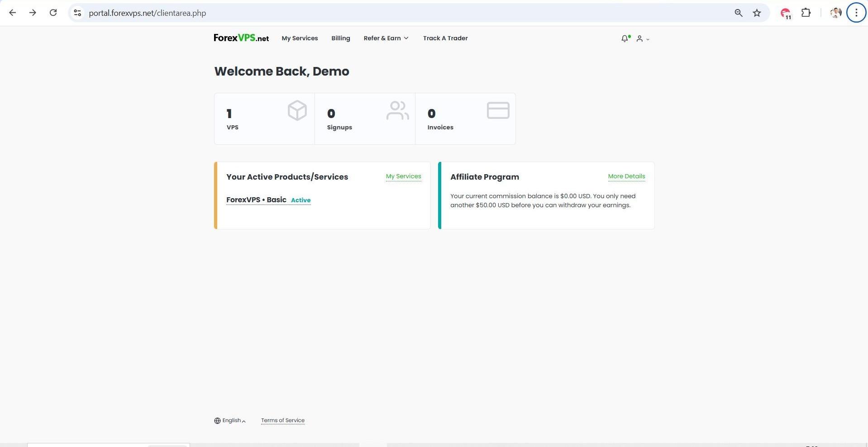Click the commission balance description text

click(543, 200)
